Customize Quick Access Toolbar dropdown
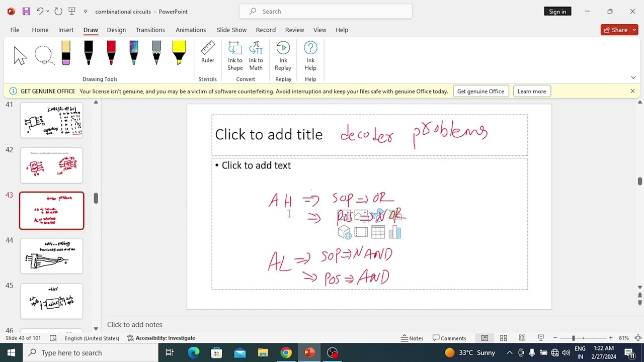 [x=85, y=11]
